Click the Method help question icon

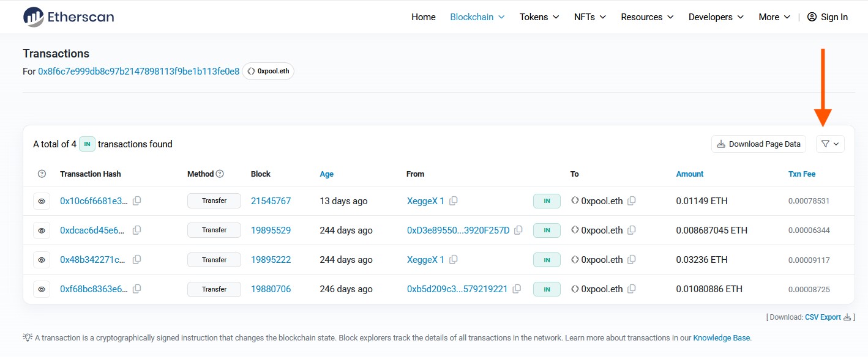[x=220, y=174]
